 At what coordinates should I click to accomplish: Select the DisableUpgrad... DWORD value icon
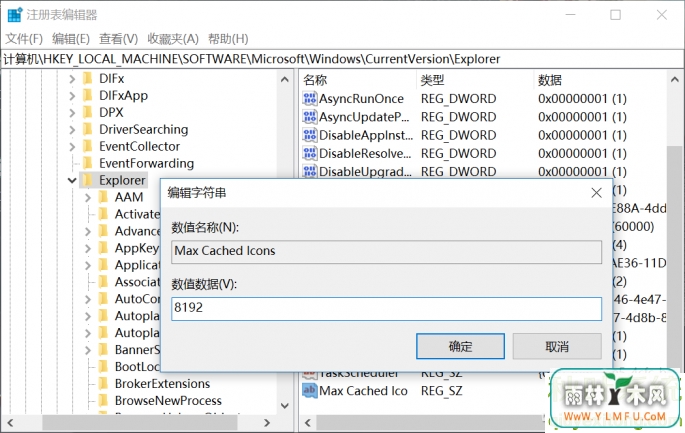pyautogui.click(x=310, y=171)
